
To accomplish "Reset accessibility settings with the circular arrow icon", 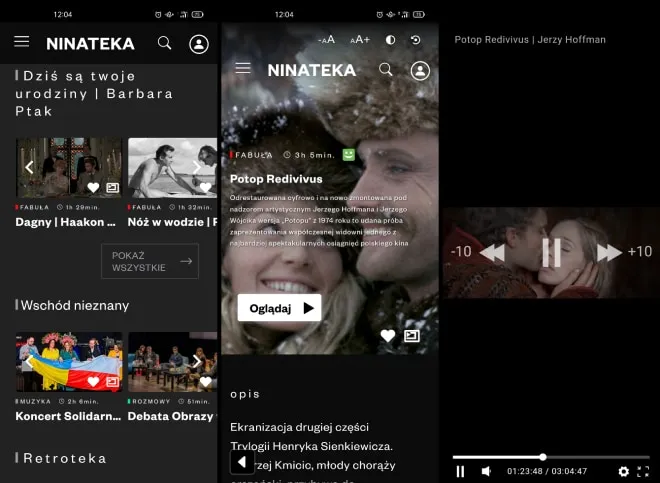I will tap(416, 39).
